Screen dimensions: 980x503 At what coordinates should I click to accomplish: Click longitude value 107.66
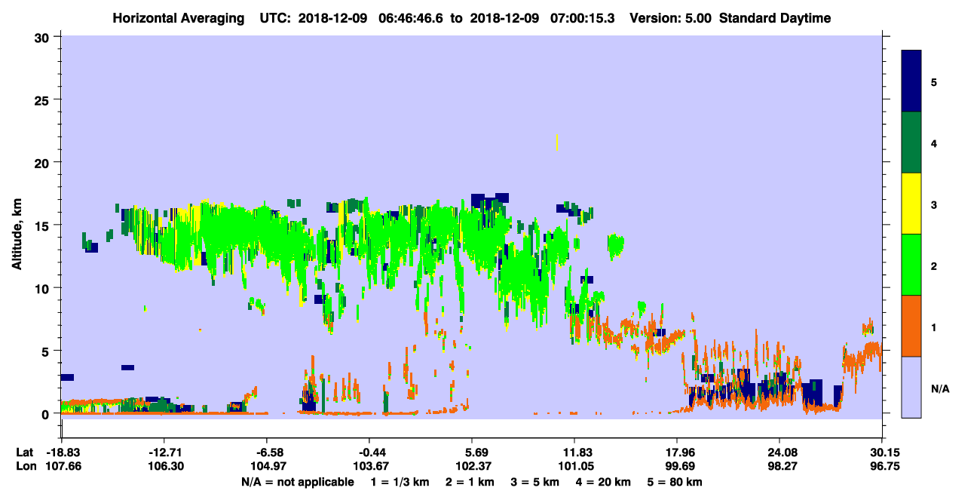tap(63, 466)
